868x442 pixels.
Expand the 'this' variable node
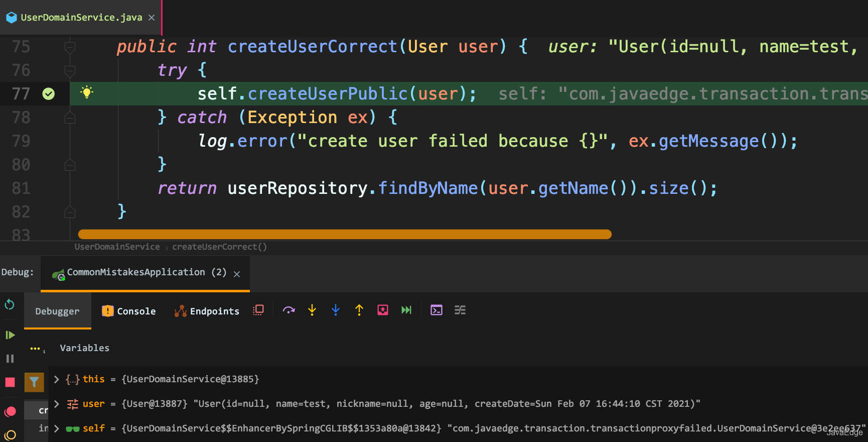(57, 379)
